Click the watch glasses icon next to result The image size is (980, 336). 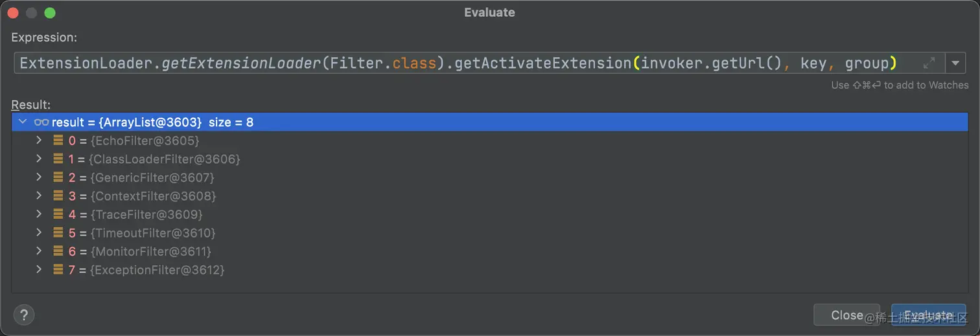[x=41, y=122]
